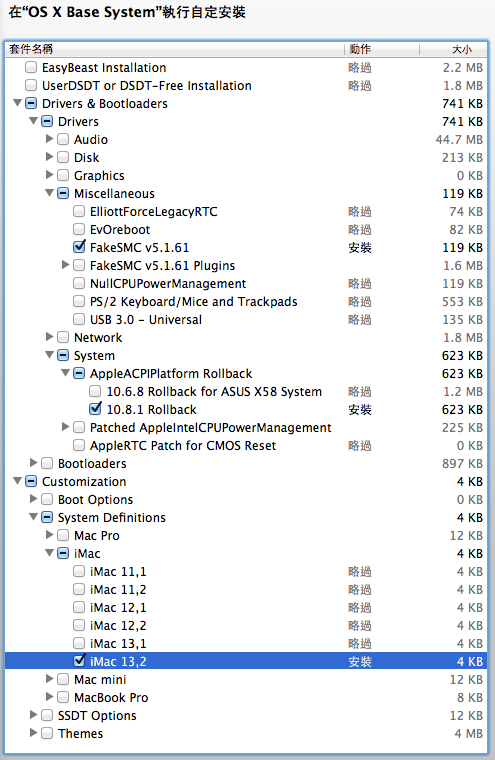Image resolution: width=495 pixels, height=760 pixels.
Task: Collapse the Drivers subgroup triangle
Action: pos(33,121)
